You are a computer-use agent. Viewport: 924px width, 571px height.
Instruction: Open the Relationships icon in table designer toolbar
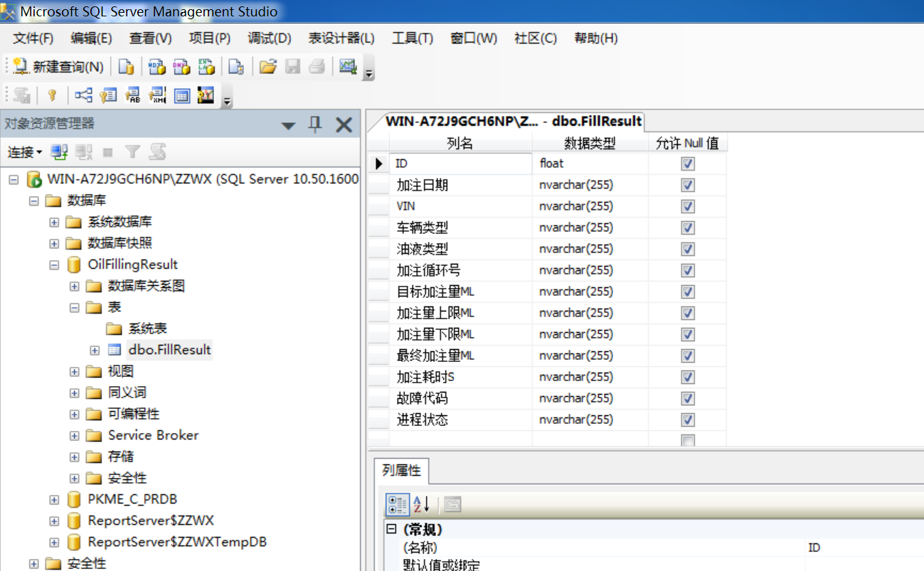tap(84, 95)
